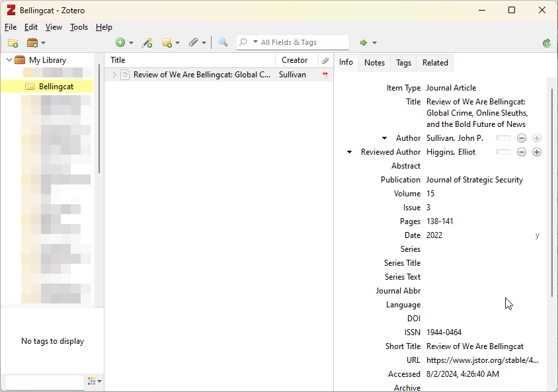Switch to the Notes tab
The image size is (558, 392).
click(374, 63)
